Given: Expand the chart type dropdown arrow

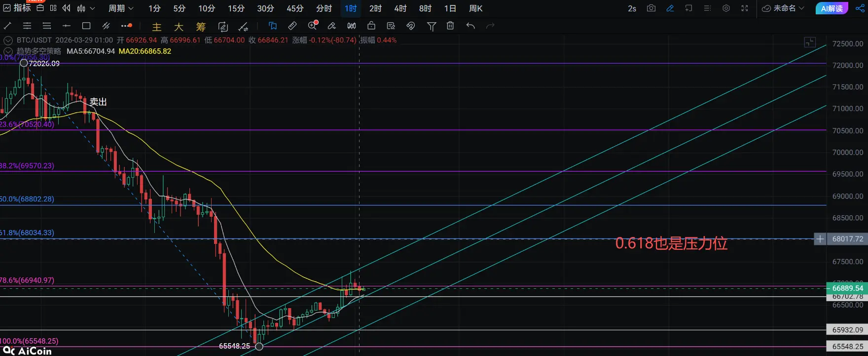Looking at the screenshot, I should [92, 8].
